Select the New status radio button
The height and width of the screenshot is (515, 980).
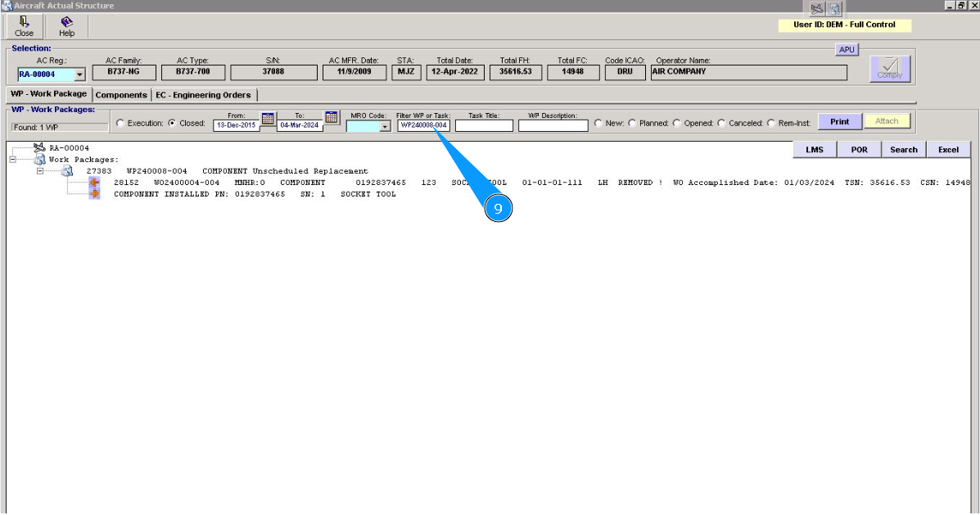pos(598,123)
